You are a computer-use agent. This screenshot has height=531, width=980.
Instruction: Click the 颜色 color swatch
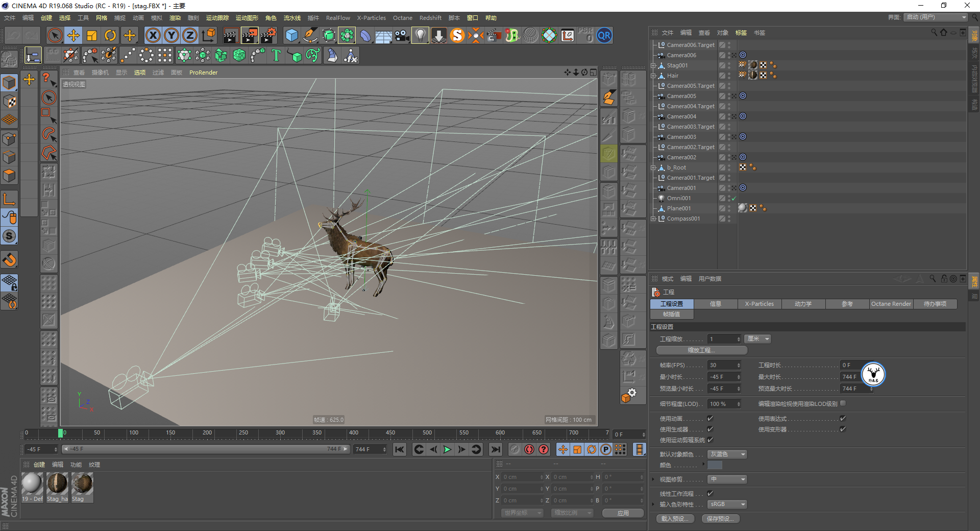(x=715, y=465)
